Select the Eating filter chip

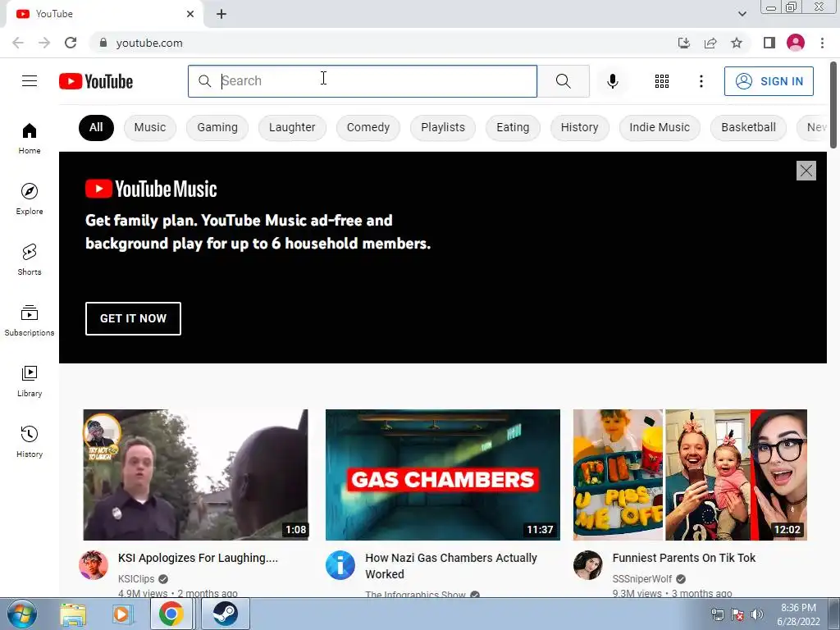(x=513, y=127)
